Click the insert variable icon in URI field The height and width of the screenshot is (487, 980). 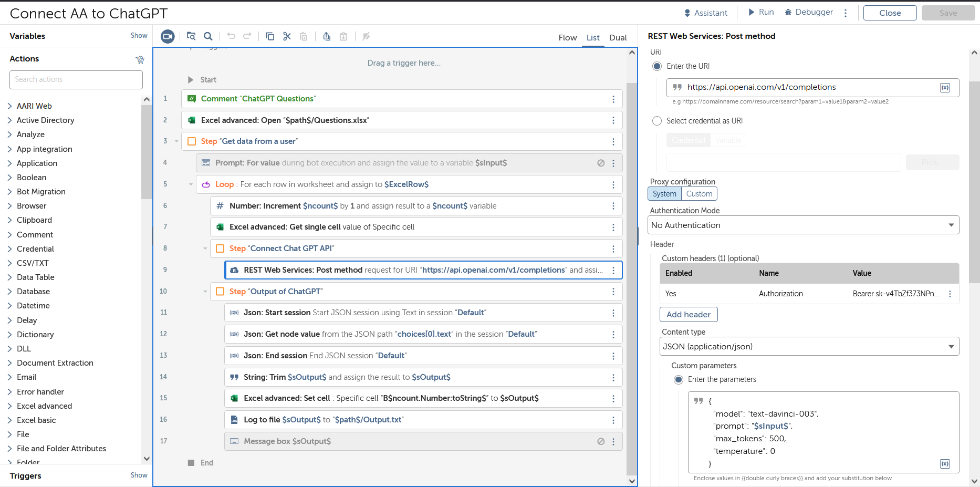944,88
